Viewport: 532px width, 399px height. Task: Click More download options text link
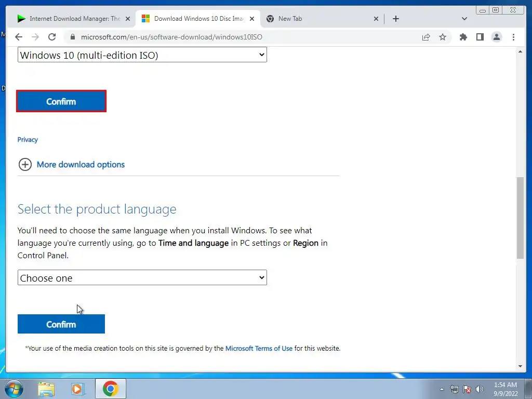coord(81,164)
